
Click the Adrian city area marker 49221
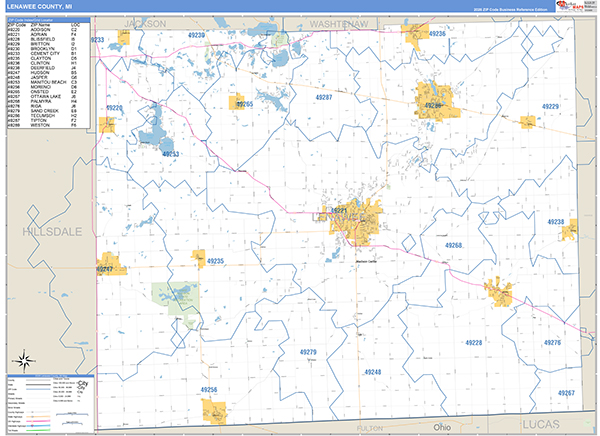342,212
